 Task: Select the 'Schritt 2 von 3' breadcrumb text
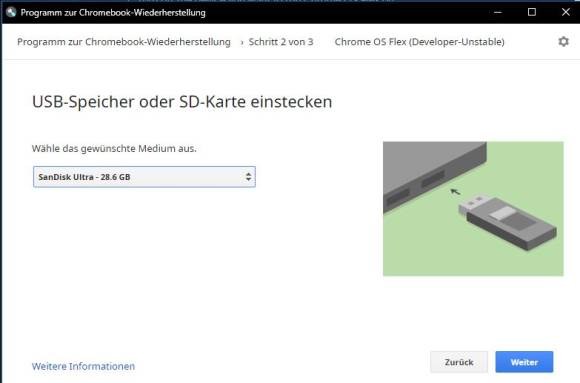(281, 42)
